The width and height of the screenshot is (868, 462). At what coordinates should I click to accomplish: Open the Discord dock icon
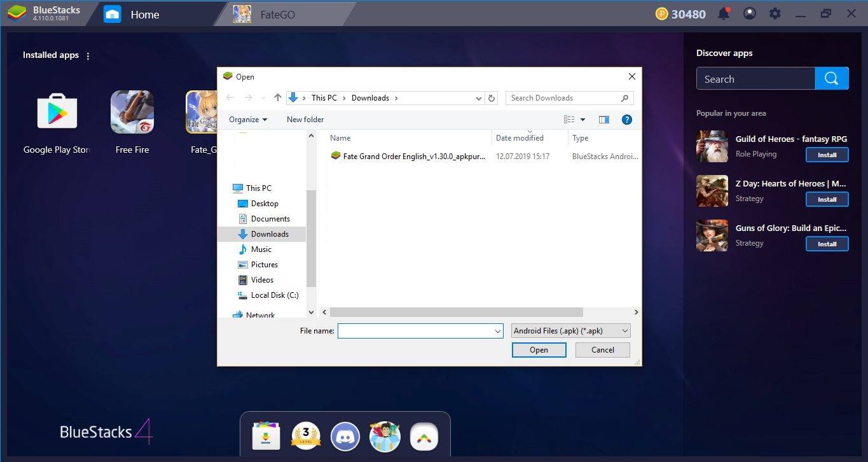pos(345,437)
